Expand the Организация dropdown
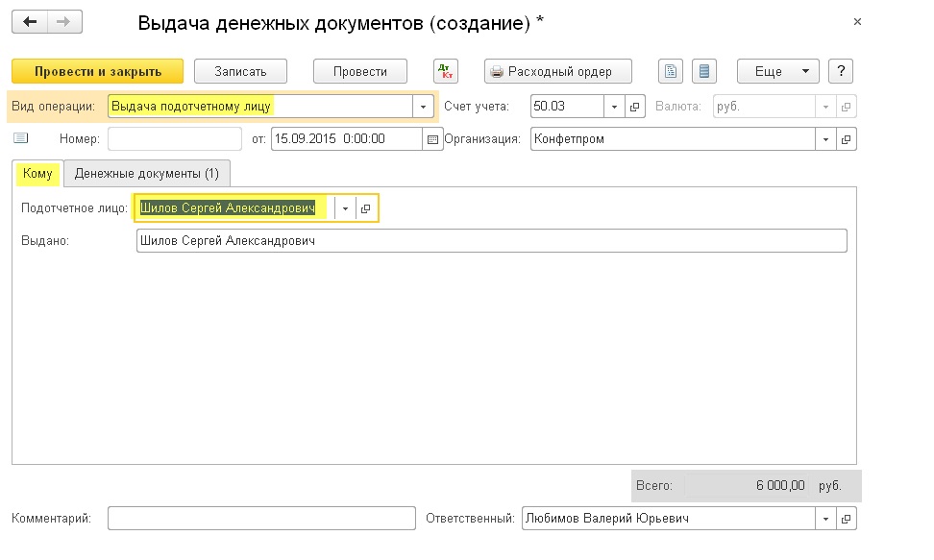 (825, 139)
